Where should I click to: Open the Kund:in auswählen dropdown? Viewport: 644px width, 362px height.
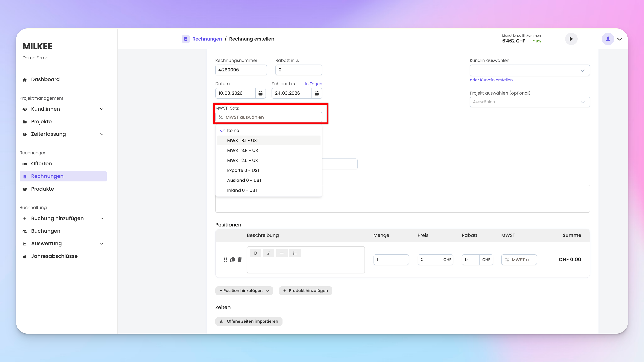(x=530, y=70)
